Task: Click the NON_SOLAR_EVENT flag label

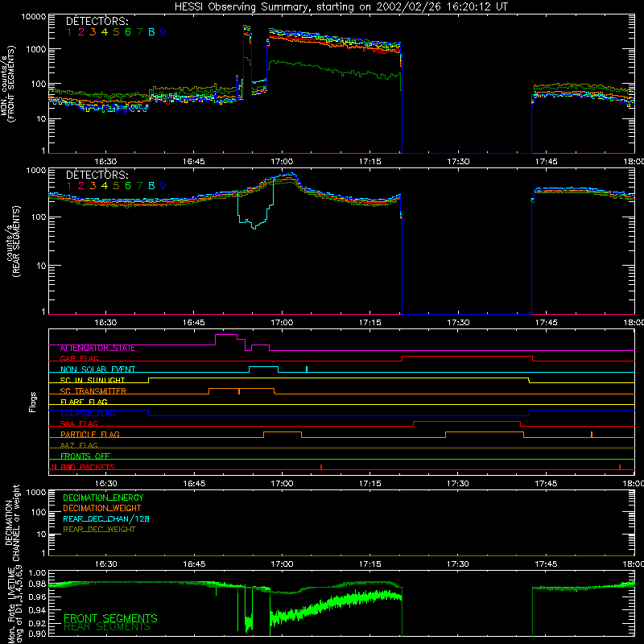Action: click(x=97, y=369)
